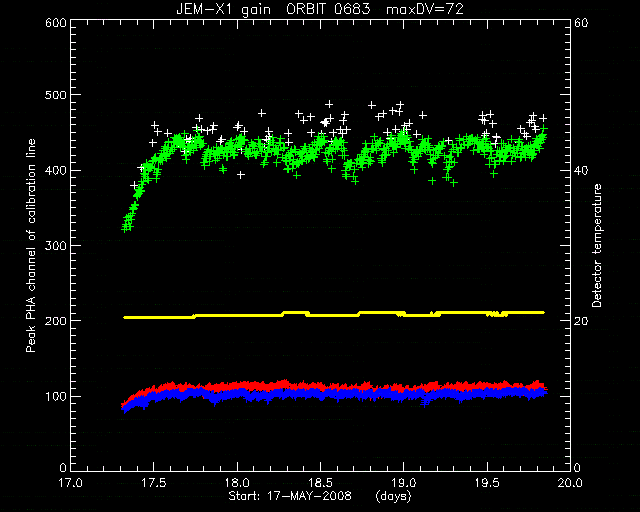
Task: Click the left axis label 'Peak PHA channel of calibration line'
Action: 31,245
